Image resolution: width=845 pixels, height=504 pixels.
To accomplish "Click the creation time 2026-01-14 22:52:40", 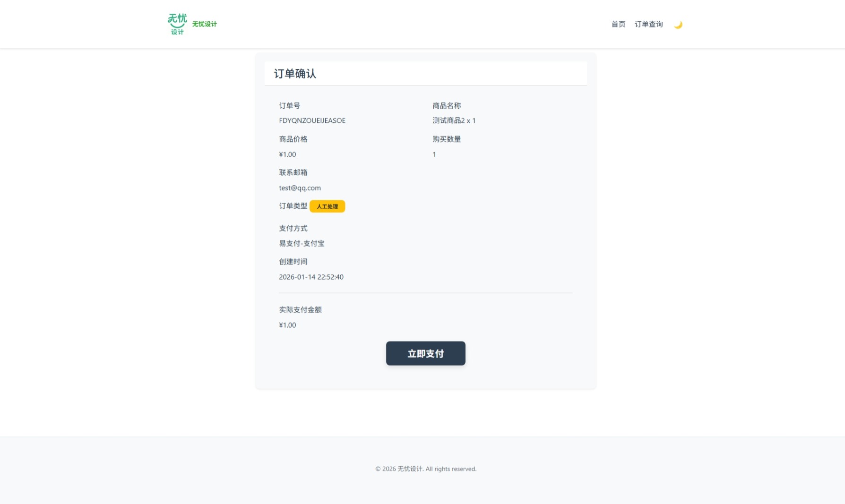I will point(311,277).
